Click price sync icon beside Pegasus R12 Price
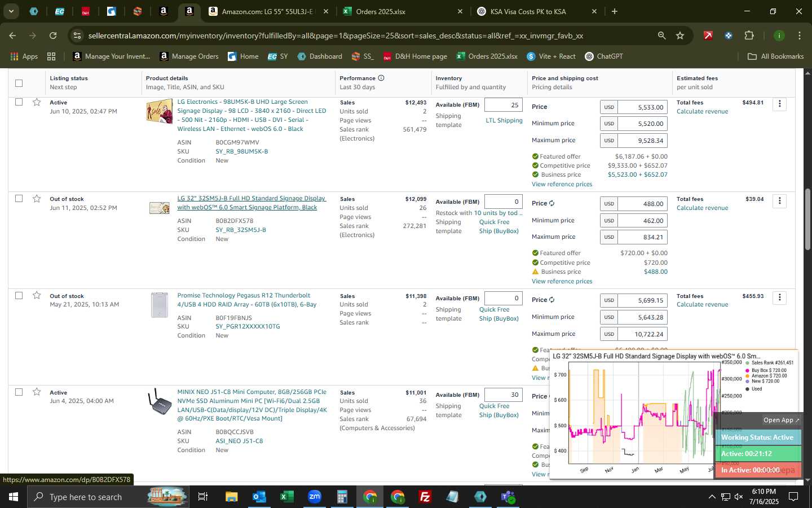The width and height of the screenshot is (812, 508). click(x=552, y=300)
